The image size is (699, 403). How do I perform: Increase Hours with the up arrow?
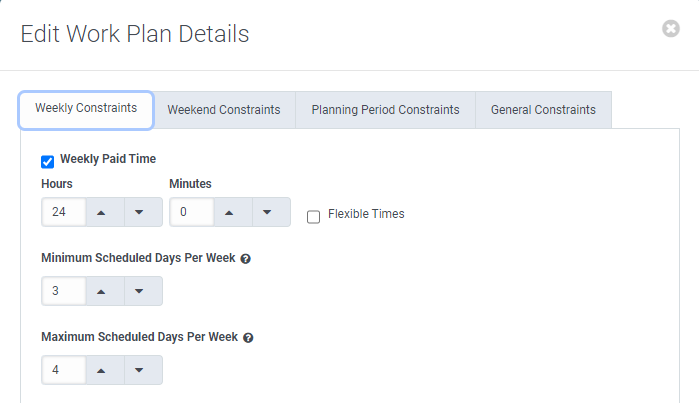tap(101, 212)
